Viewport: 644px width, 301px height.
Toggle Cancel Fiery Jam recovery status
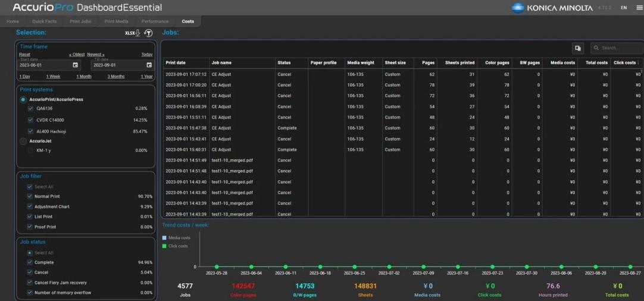(x=30, y=283)
